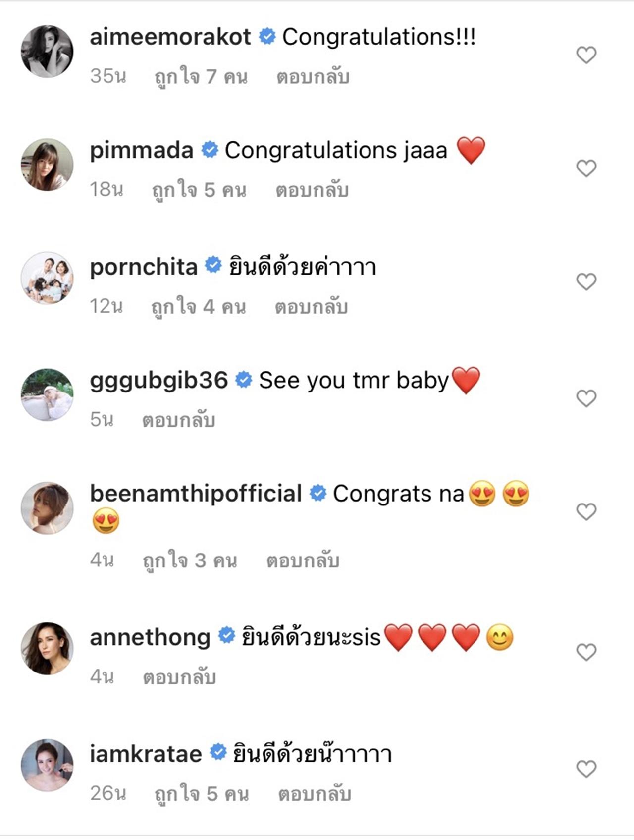View pornchita's family profile photo

pyautogui.click(x=47, y=278)
